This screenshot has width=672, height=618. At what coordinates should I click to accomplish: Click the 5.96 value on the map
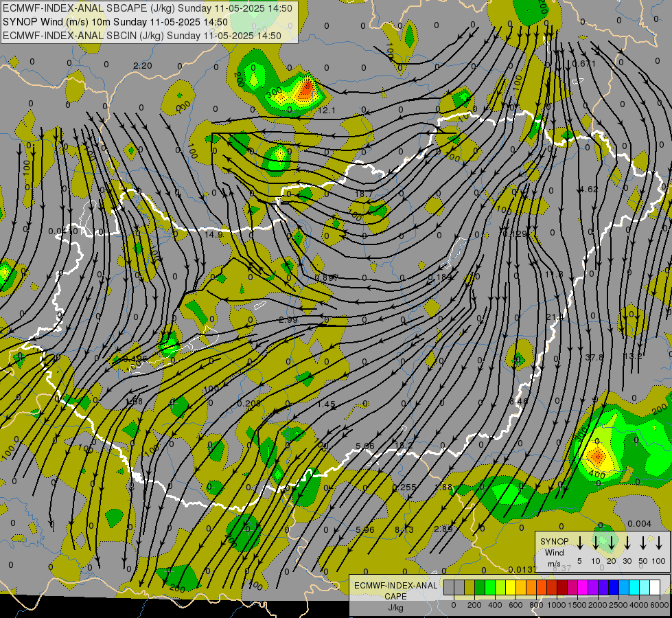pyautogui.click(x=365, y=529)
